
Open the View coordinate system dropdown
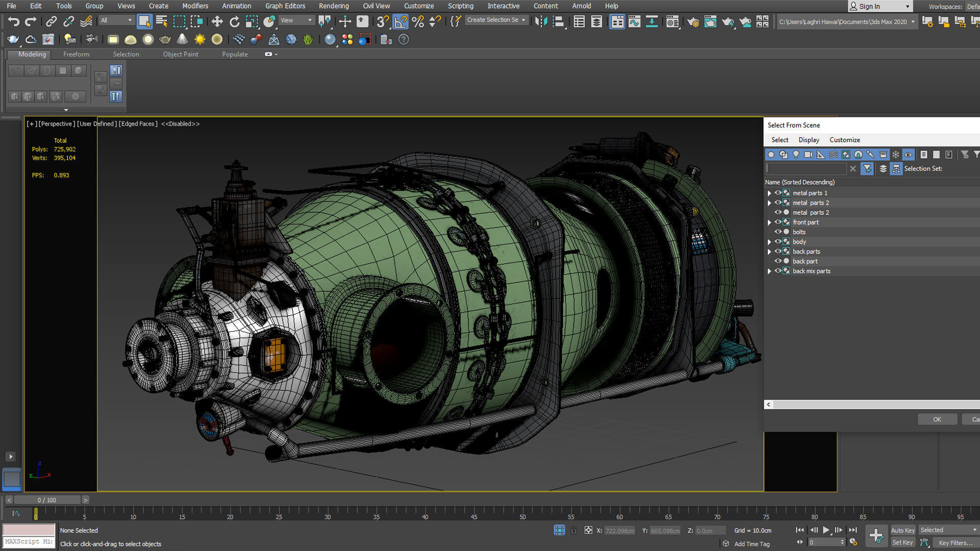point(297,20)
